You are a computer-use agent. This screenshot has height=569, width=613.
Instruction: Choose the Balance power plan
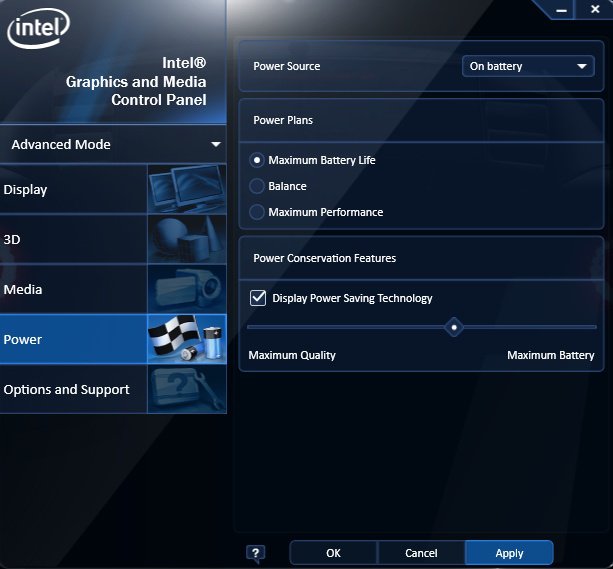click(x=258, y=186)
